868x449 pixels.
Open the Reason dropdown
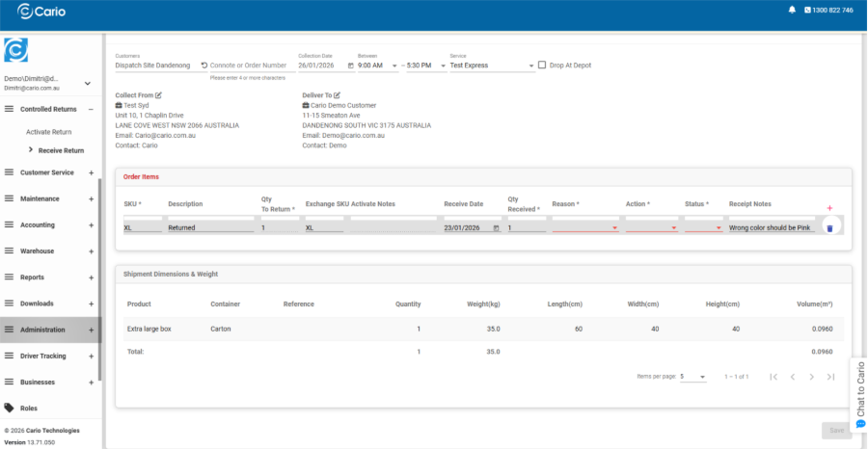tap(585, 228)
